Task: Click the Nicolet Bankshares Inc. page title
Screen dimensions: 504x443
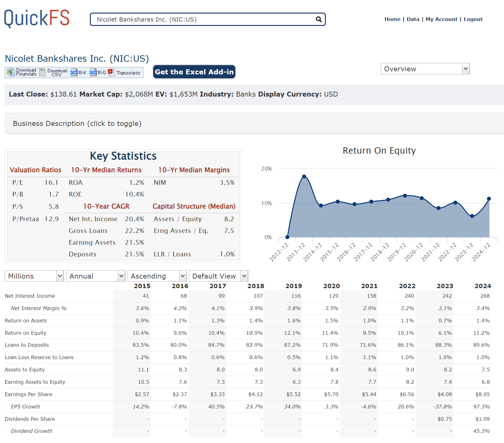Action: pyautogui.click(x=77, y=59)
